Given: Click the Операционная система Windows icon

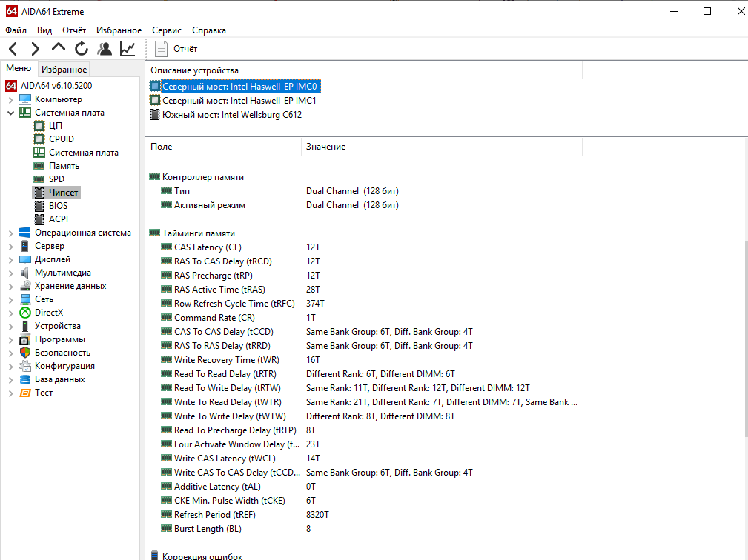Looking at the screenshot, I should (x=24, y=233).
